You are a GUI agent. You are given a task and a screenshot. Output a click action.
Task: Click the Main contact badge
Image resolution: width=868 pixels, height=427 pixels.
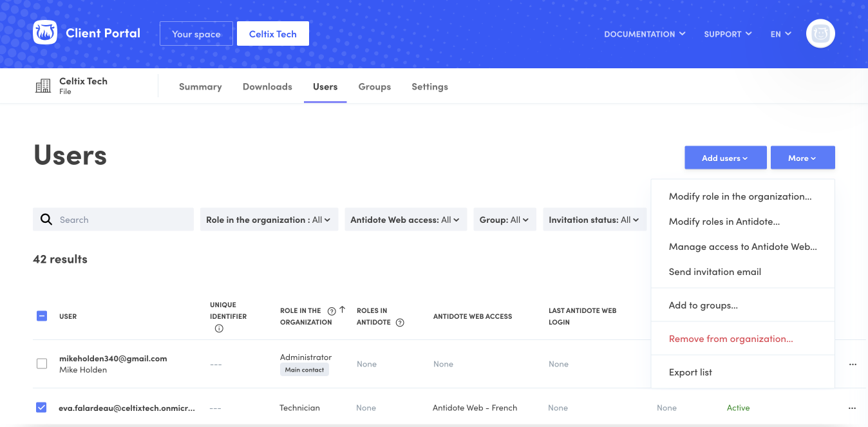coord(305,370)
